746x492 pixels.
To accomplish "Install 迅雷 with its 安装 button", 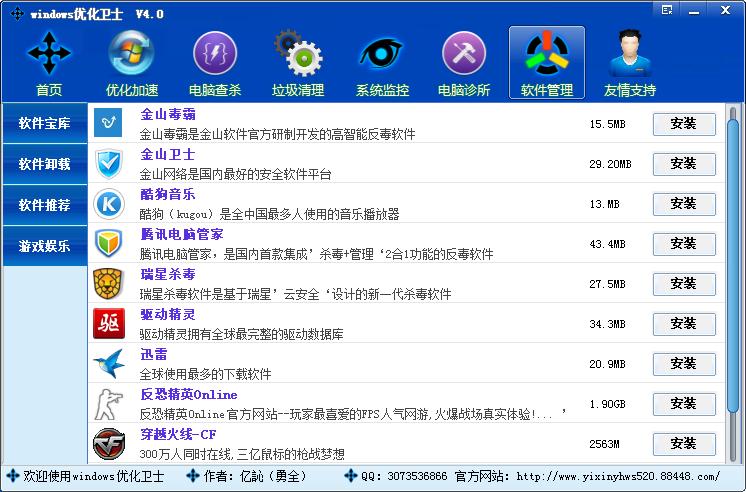I will (684, 364).
